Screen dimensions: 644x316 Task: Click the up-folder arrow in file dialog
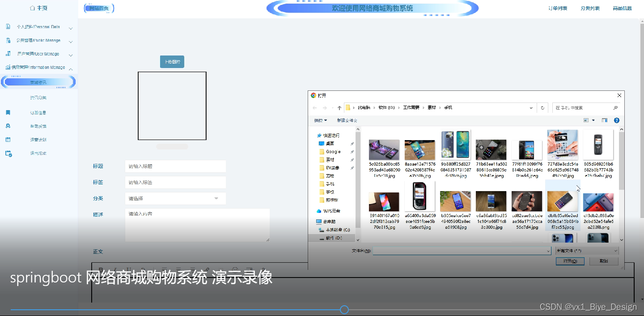click(x=339, y=108)
